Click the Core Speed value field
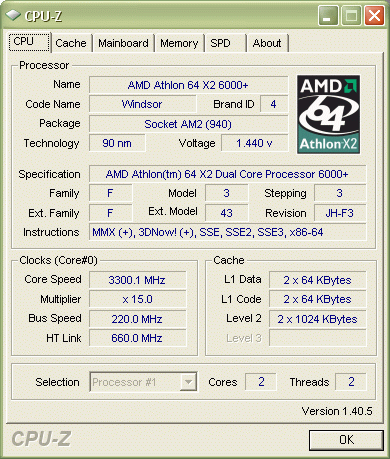The height and width of the screenshot is (459, 390). click(x=137, y=280)
